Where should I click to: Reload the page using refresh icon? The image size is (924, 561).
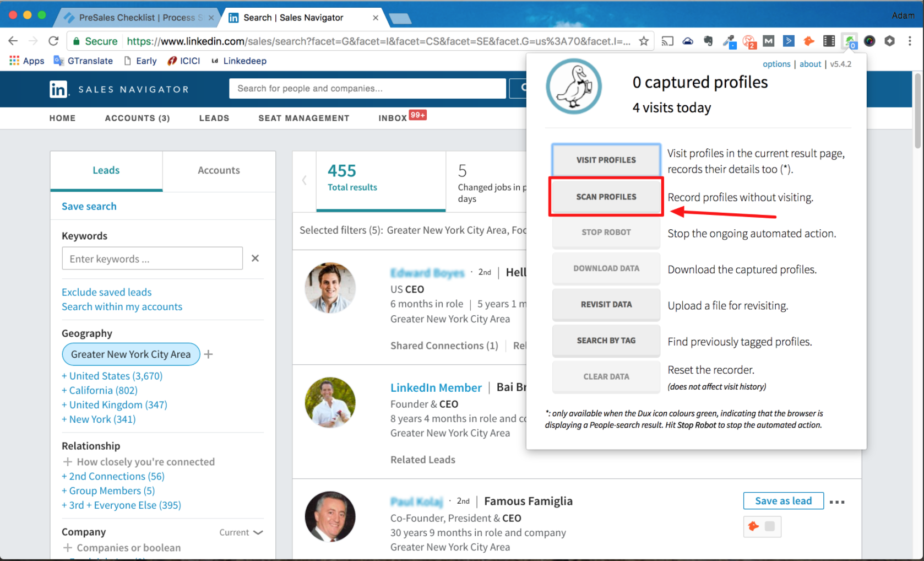(53, 41)
